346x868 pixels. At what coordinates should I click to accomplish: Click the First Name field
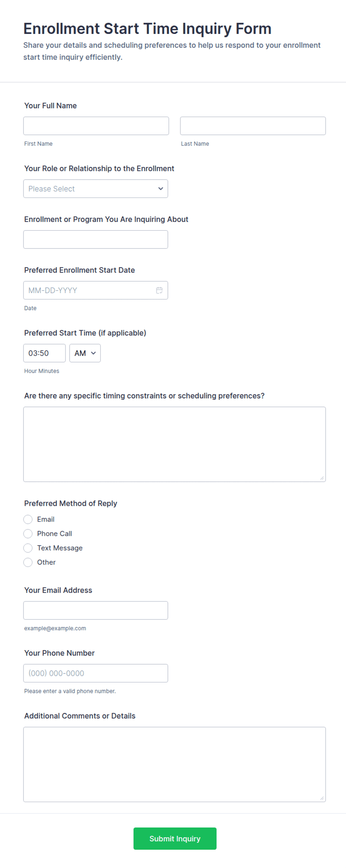click(x=96, y=126)
